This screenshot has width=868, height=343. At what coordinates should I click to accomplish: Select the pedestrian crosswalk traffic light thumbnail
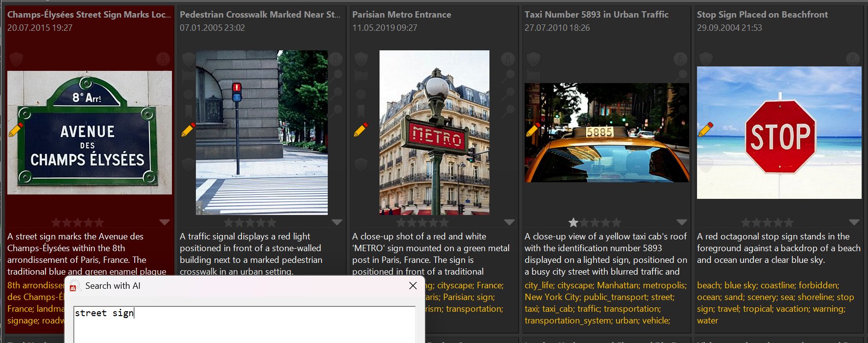point(262,132)
